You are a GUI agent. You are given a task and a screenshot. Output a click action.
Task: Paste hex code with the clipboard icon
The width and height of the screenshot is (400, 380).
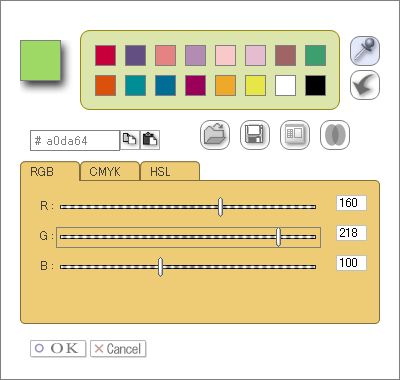(150, 140)
